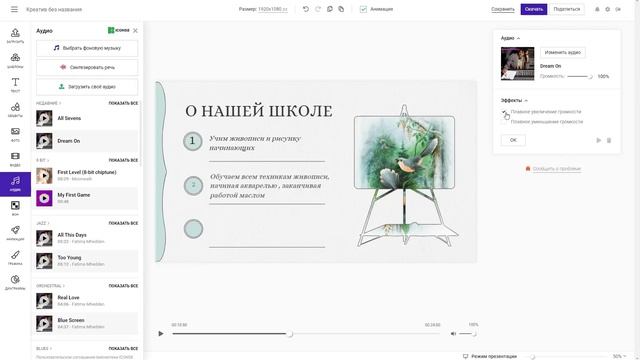Play the All Sevens track preview
The width and height of the screenshot is (640, 360).
pyautogui.click(x=44, y=118)
